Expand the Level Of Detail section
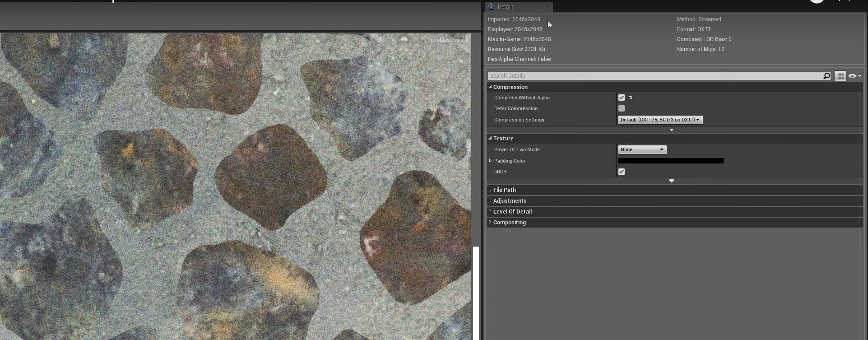The image size is (868, 340). click(x=512, y=211)
